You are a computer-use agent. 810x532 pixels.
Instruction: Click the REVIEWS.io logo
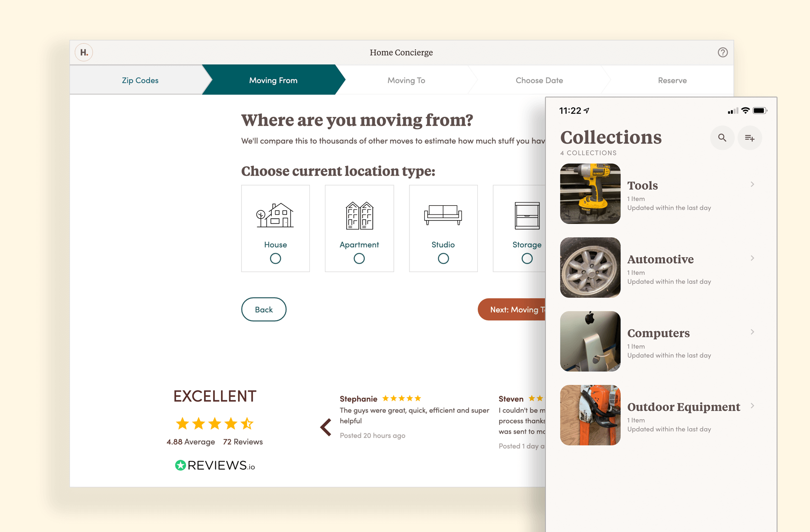tap(215, 465)
